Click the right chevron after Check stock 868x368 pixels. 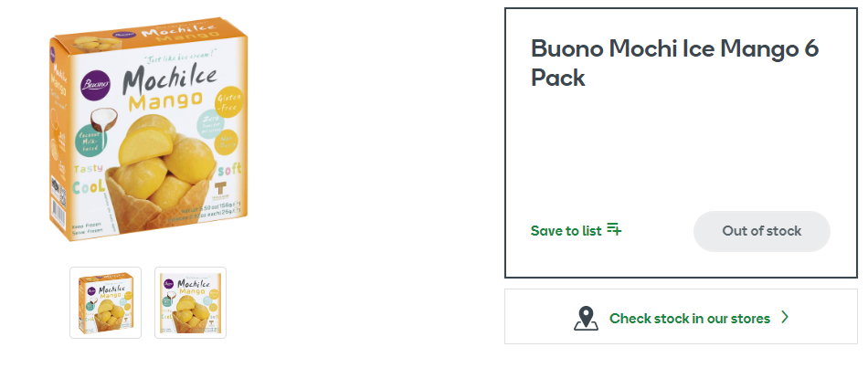785,317
